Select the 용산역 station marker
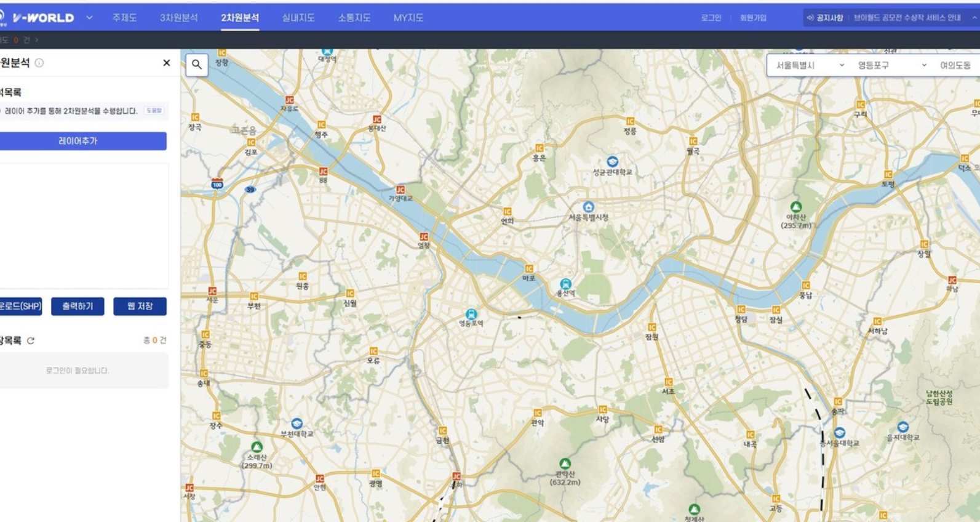Screen dimensions: 980x522 (x=565, y=284)
